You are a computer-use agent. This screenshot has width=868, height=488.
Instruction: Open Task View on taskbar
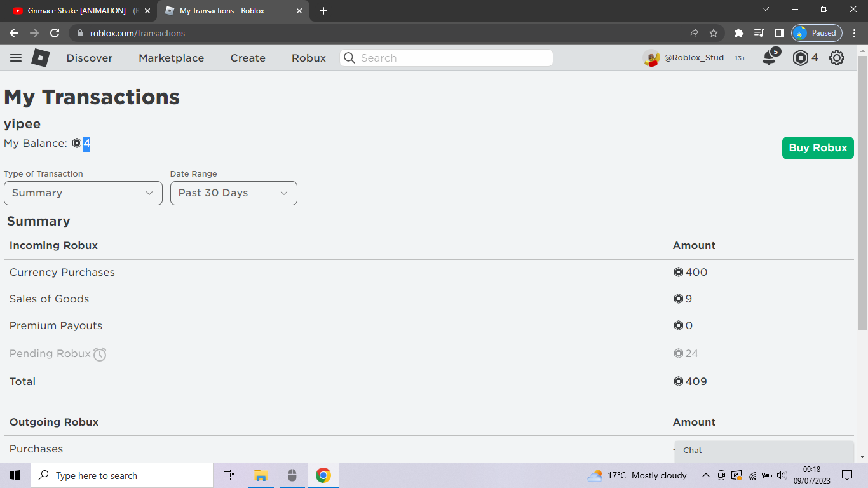[x=229, y=475]
